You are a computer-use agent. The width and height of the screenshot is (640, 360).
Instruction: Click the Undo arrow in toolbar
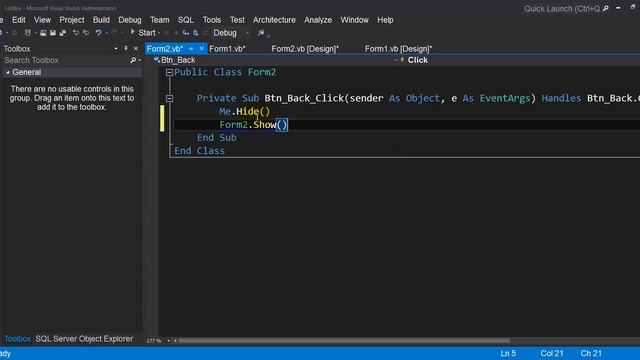tap(98, 33)
